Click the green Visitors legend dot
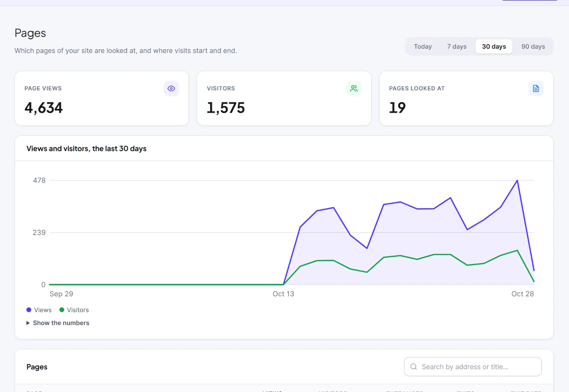The height and width of the screenshot is (392, 569). click(x=62, y=310)
